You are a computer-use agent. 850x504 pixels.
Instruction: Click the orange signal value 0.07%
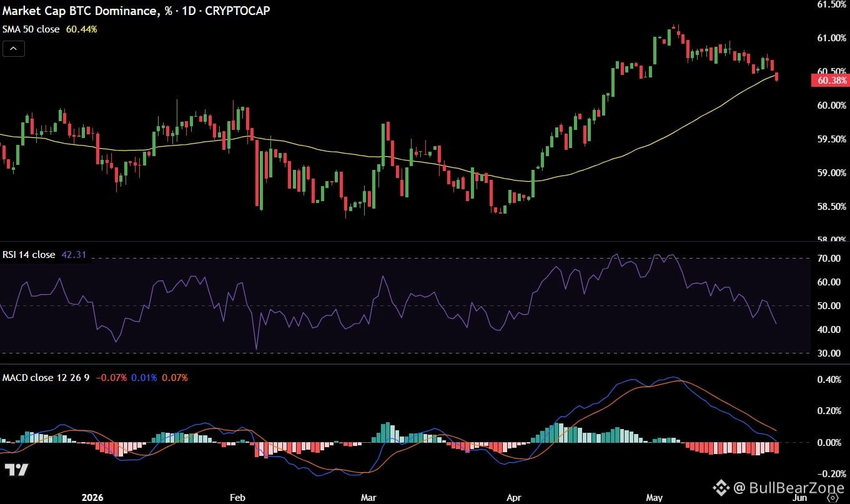174,378
